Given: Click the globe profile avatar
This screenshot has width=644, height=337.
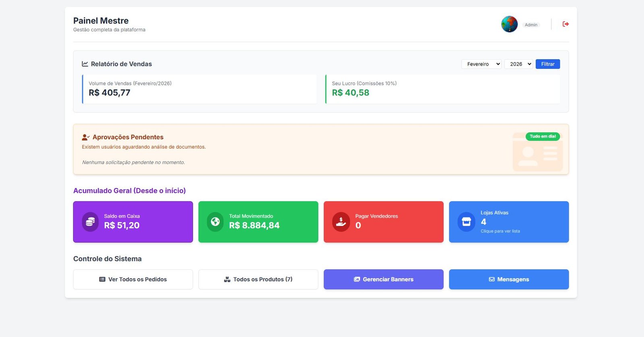Looking at the screenshot, I should (509, 24).
